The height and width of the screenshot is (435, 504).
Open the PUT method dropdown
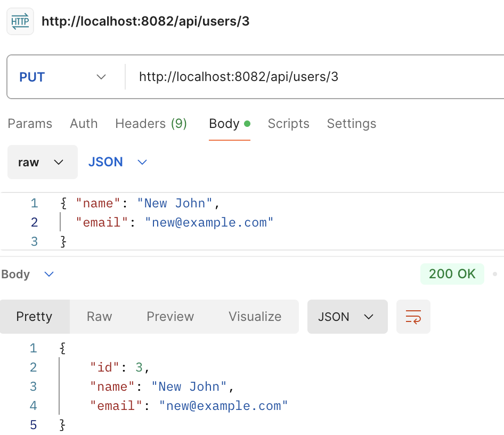pyautogui.click(x=63, y=77)
